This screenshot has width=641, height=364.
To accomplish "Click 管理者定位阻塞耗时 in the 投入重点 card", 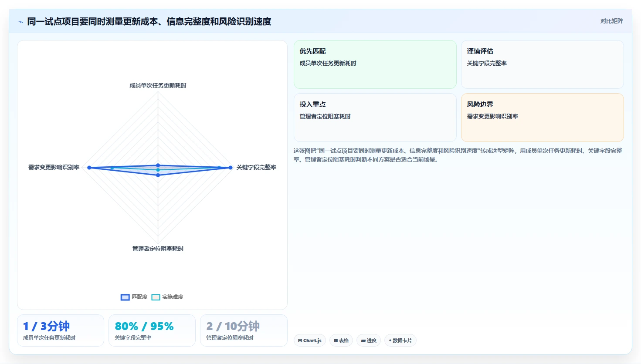I will 325,116.
